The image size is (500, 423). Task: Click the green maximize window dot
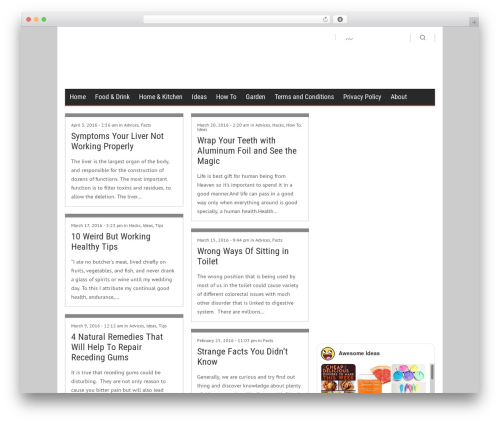(x=44, y=20)
